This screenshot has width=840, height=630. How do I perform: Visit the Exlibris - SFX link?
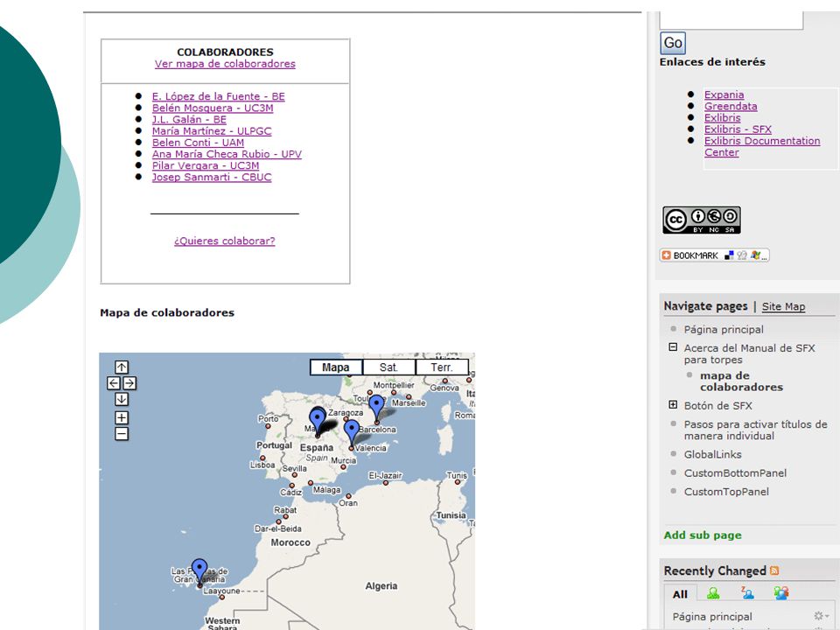pos(738,129)
